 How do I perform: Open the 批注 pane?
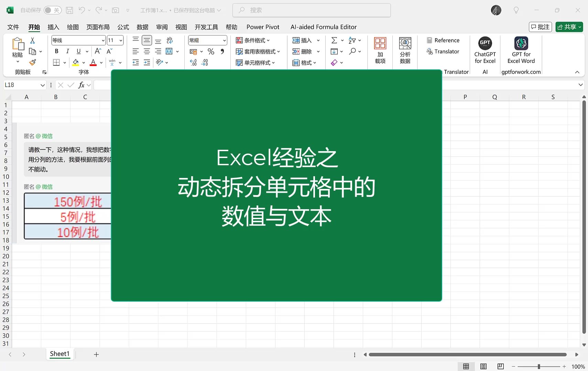540,27
